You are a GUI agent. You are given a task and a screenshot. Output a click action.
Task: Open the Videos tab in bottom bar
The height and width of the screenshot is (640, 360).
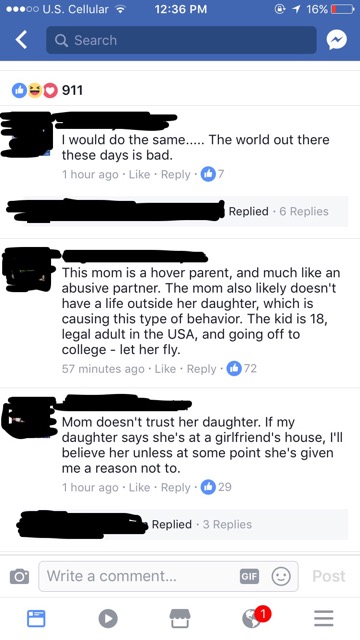click(108, 618)
